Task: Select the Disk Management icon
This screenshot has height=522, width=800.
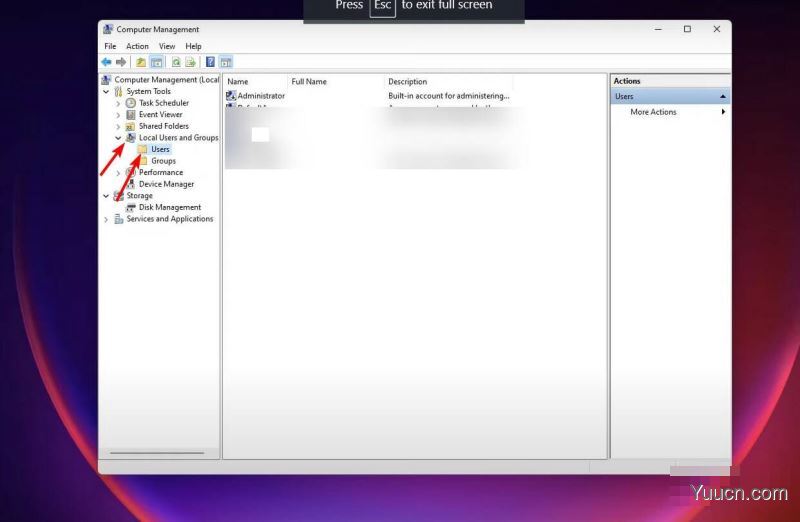Action: click(x=131, y=208)
